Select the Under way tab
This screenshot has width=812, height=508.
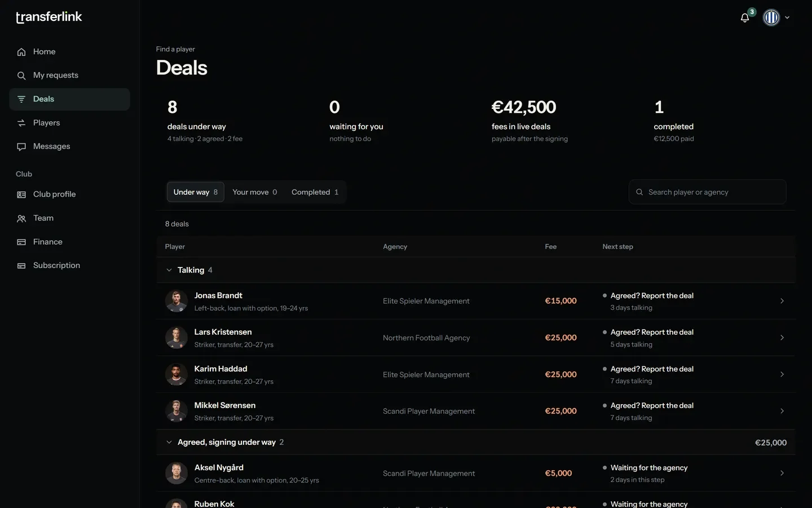pos(196,192)
